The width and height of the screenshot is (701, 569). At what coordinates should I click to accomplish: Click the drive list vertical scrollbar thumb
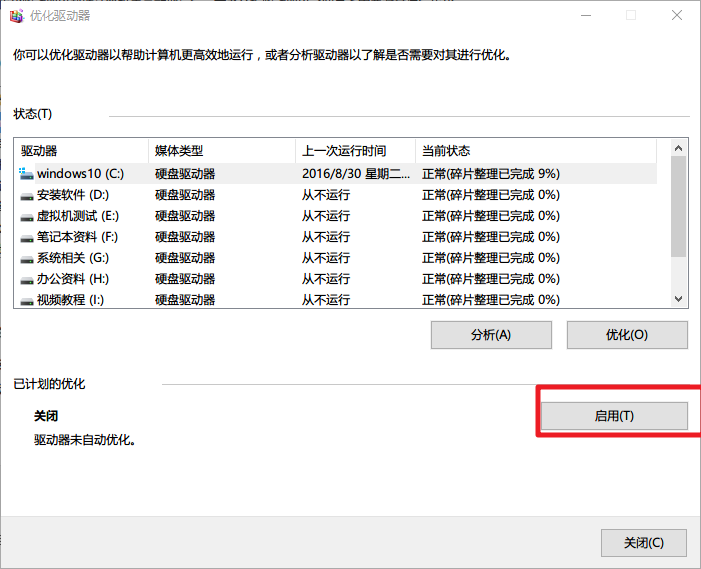(x=678, y=205)
